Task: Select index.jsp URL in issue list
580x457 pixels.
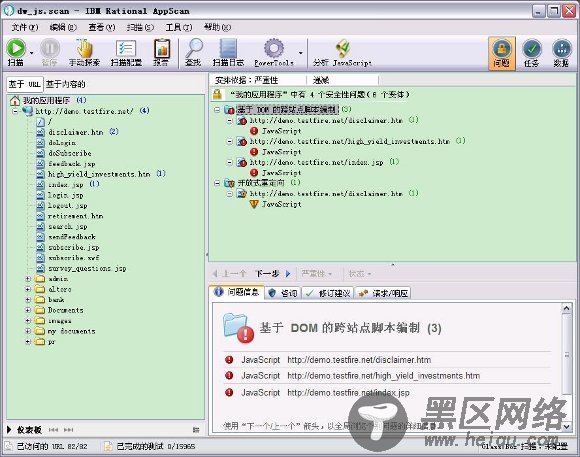Action: click(x=316, y=162)
